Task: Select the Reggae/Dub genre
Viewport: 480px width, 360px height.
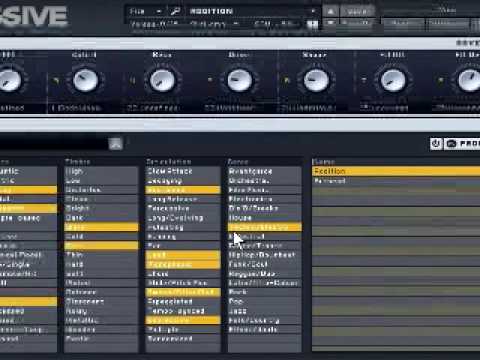Action: [265, 274]
